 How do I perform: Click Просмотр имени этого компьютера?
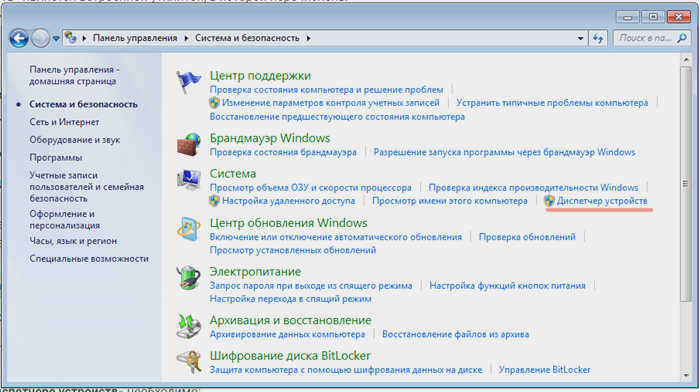[450, 201]
